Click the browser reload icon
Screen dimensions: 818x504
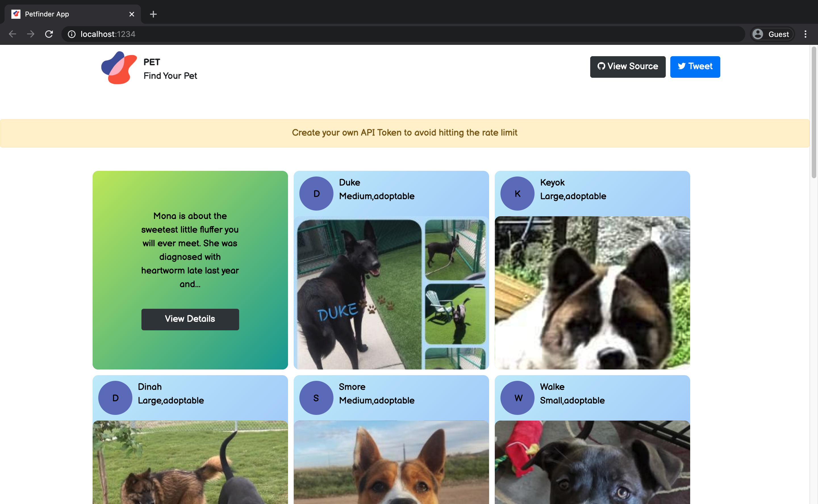(x=49, y=34)
